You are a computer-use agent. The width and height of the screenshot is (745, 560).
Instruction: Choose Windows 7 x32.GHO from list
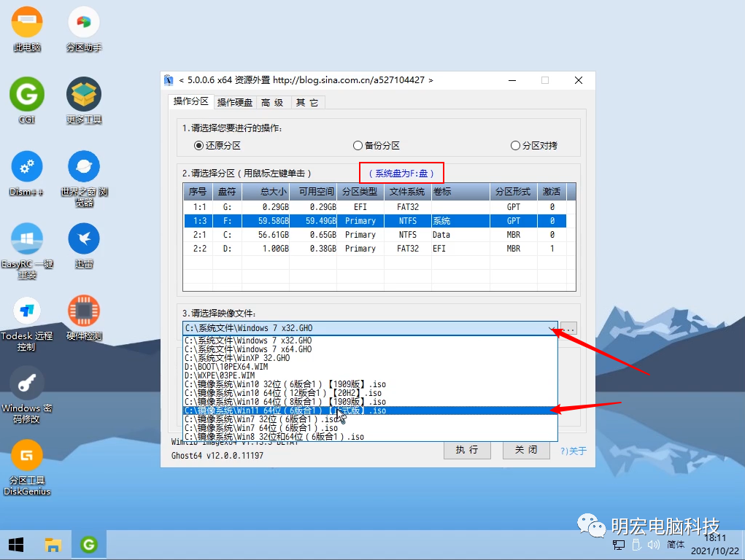click(370, 341)
